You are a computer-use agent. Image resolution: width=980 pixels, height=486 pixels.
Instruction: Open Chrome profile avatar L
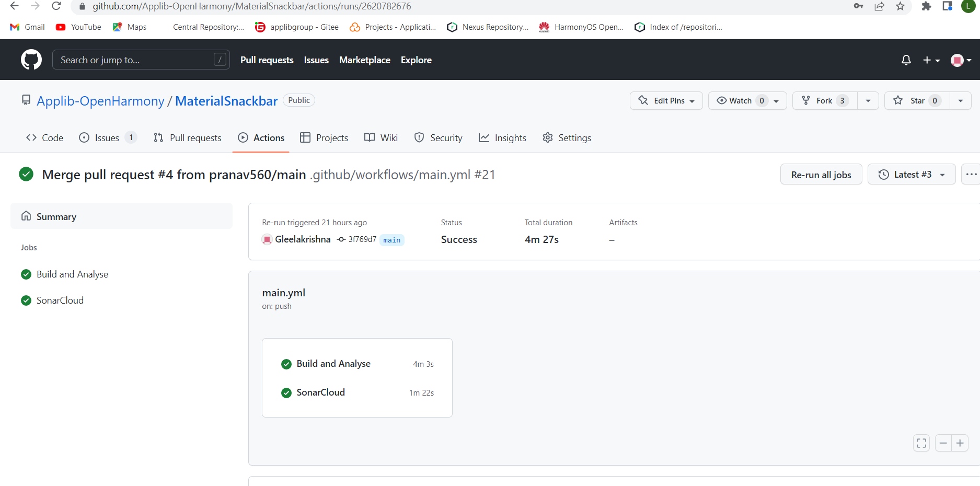(968, 6)
